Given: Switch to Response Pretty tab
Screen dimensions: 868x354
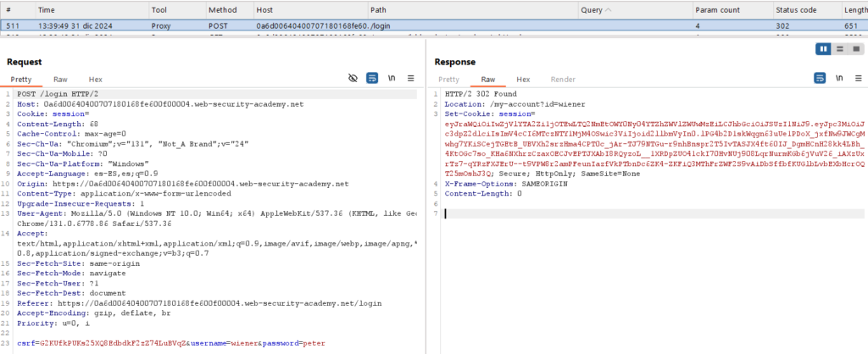Looking at the screenshot, I should coord(449,80).
